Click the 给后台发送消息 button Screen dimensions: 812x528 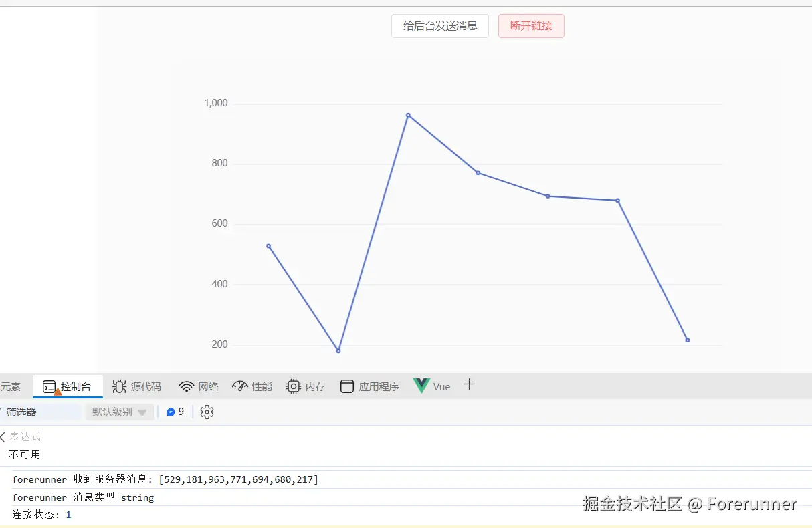click(440, 26)
